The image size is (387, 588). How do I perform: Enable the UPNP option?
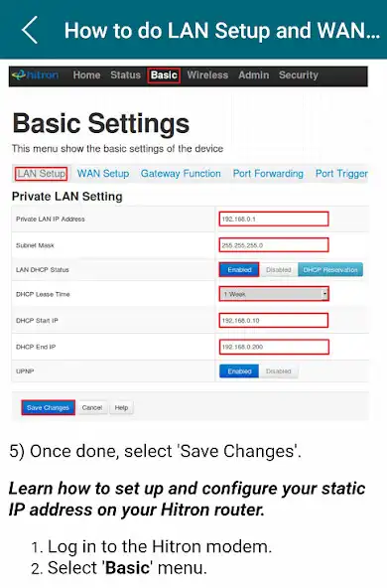tap(239, 371)
